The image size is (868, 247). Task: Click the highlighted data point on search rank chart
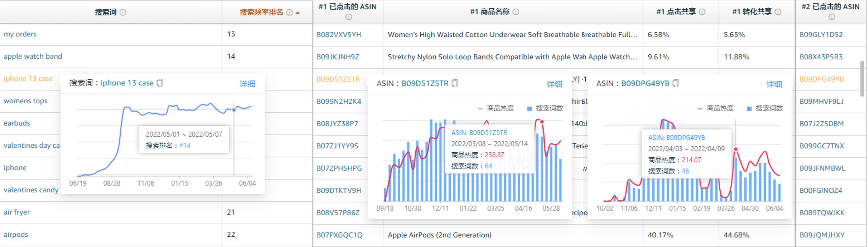234,110
